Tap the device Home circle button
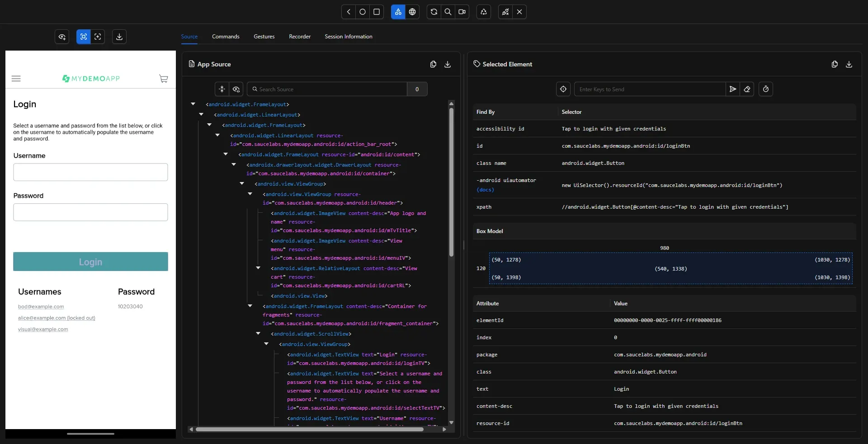The width and height of the screenshot is (868, 444). (x=363, y=12)
